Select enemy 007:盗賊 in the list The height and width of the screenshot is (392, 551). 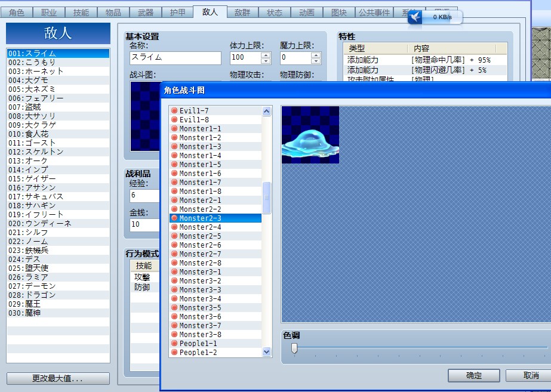click(58, 107)
